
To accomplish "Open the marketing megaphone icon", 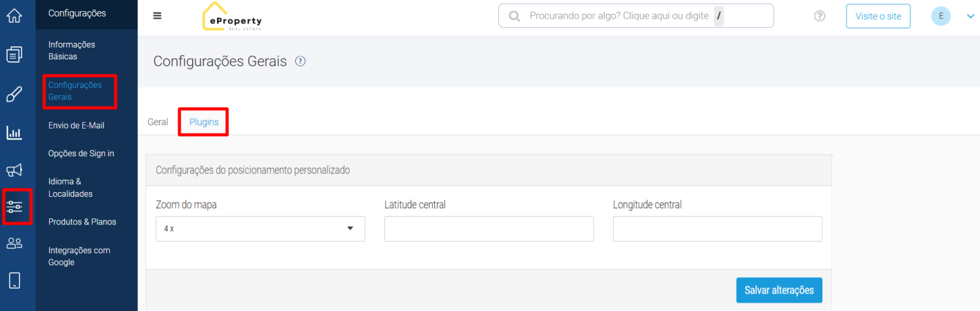I will click(15, 170).
